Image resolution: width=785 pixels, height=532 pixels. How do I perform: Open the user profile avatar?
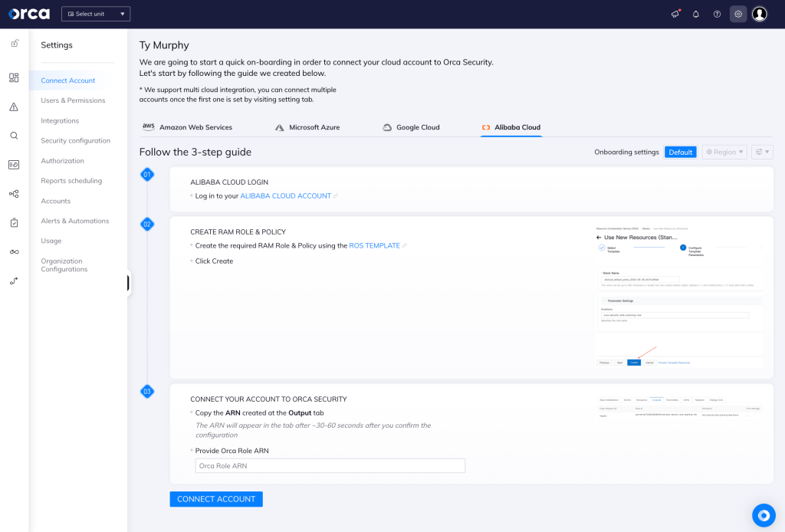tap(760, 14)
